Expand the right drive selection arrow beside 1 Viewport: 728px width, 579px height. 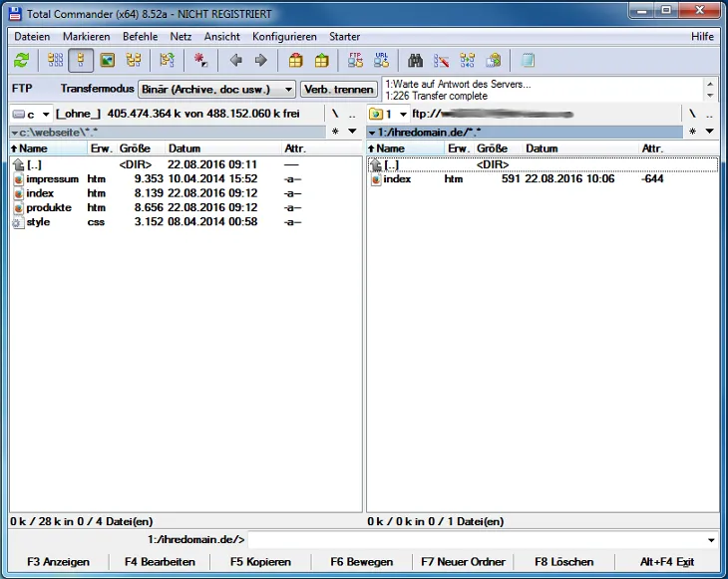(x=403, y=115)
